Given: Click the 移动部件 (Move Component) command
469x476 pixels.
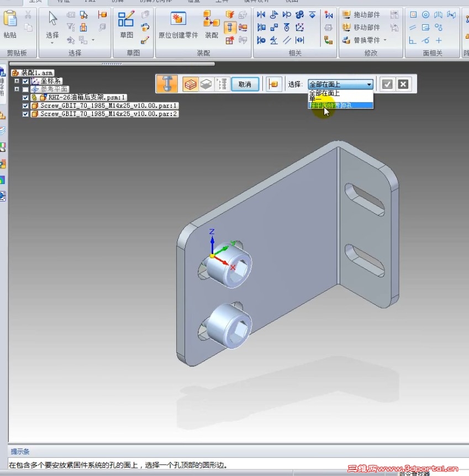Looking at the screenshot, I should 361,27.
